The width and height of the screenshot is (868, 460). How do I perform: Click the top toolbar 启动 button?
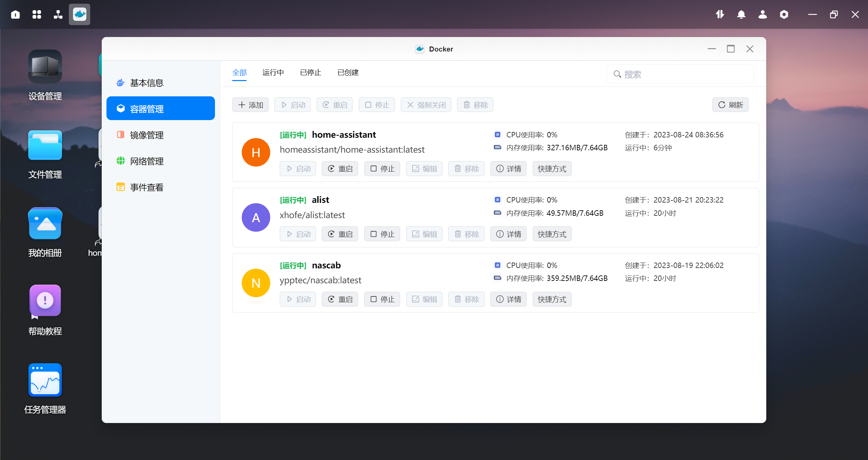[293, 105]
